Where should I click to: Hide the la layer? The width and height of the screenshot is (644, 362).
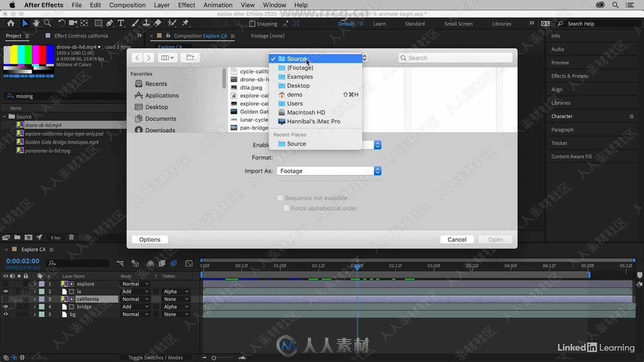pos(6,292)
